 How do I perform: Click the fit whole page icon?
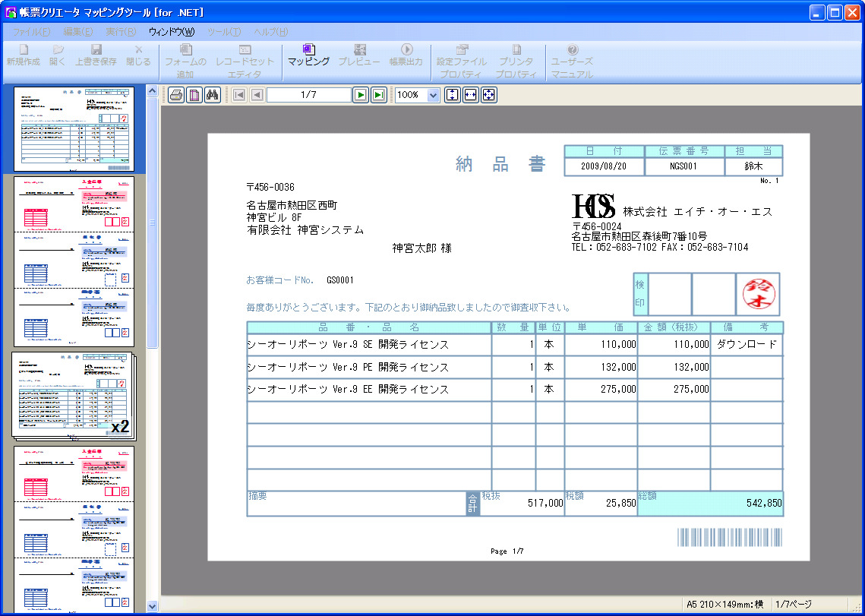(489, 95)
